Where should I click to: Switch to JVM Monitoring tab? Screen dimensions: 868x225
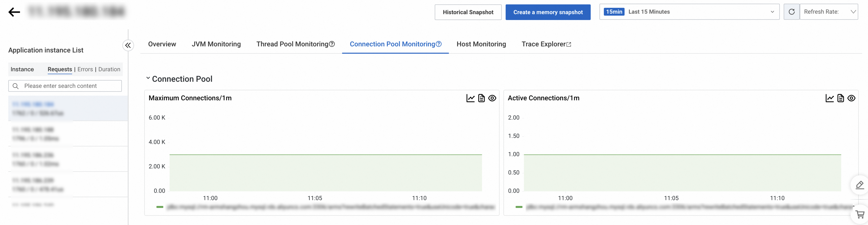pyautogui.click(x=216, y=44)
